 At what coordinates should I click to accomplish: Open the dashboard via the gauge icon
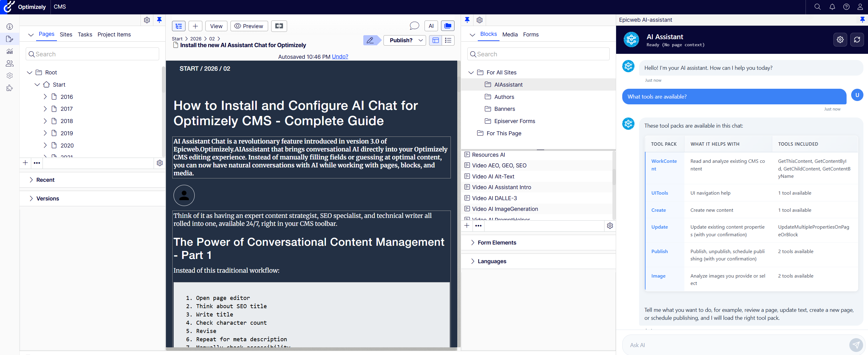click(x=10, y=26)
